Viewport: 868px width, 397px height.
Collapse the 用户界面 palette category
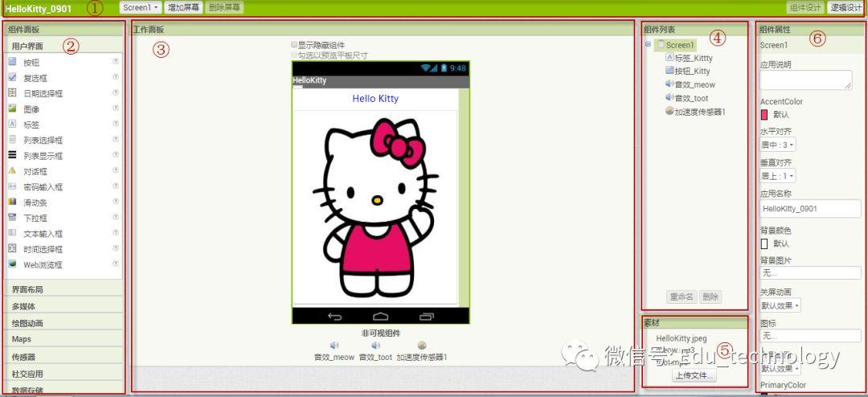tap(64, 46)
